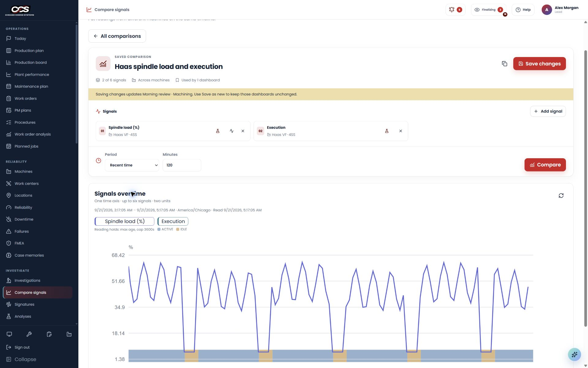
Task: Open Case memories page
Action: tap(37, 255)
